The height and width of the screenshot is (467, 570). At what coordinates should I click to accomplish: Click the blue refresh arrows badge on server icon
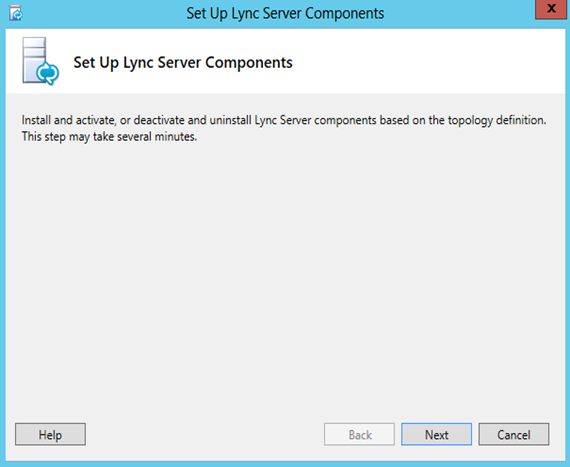[x=48, y=73]
